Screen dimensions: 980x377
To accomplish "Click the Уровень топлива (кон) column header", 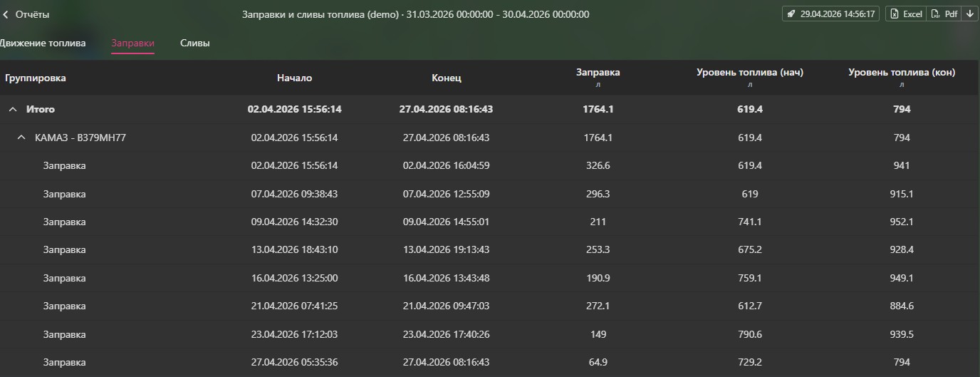I will [902, 73].
